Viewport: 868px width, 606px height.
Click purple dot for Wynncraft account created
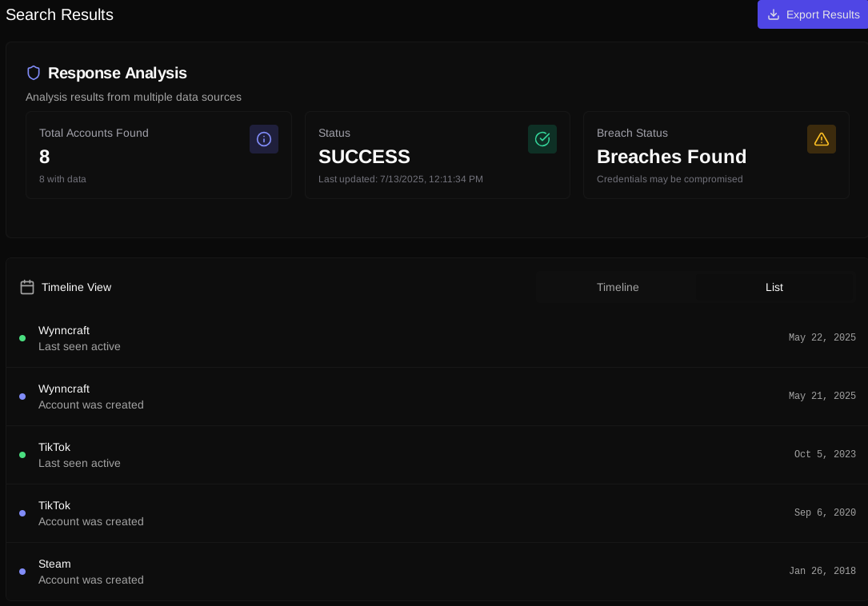[22, 397]
